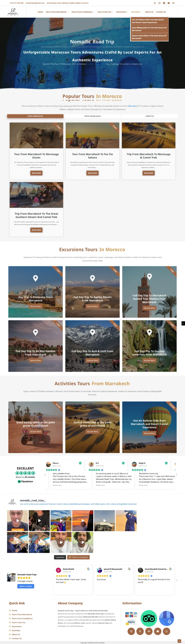This screenshot has width=185, height=644.
Task: Click the large green TripAdvisor owl logo
Action: tap(149, 618)
